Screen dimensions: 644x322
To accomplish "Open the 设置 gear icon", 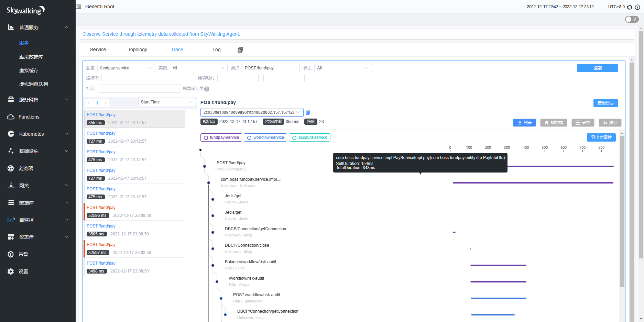I will (11, 271).
